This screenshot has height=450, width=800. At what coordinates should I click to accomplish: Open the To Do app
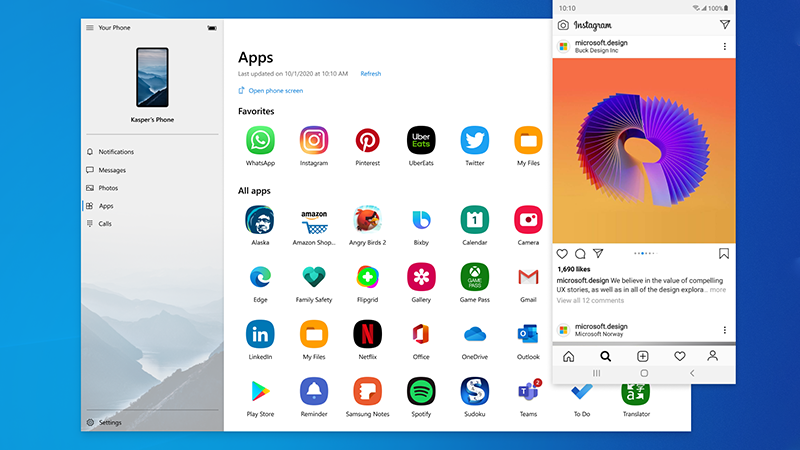(582, 393)
